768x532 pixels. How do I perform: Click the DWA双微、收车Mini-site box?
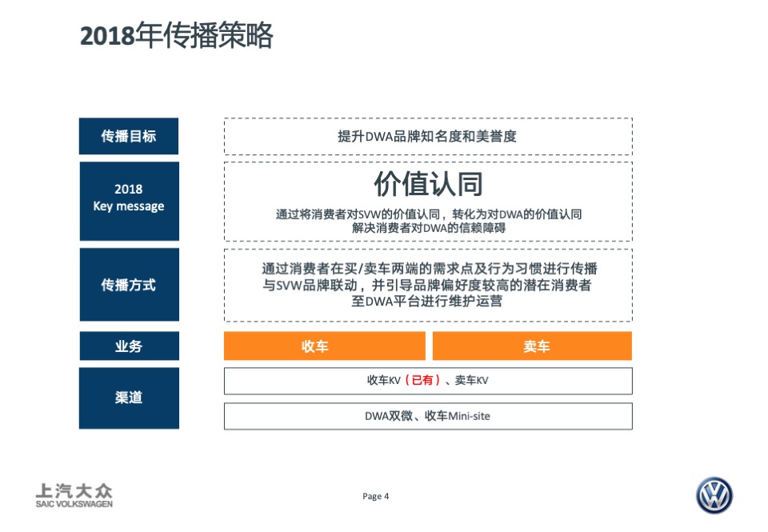pos(428,416)
